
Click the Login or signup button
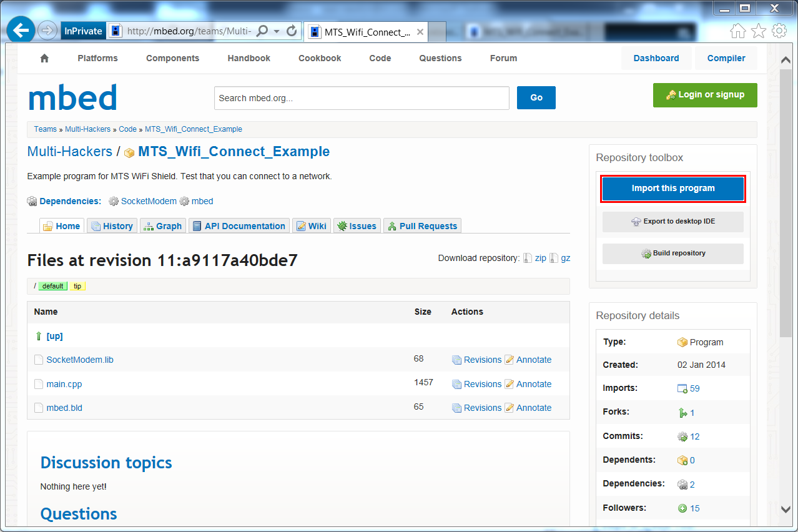click(705, 95)
